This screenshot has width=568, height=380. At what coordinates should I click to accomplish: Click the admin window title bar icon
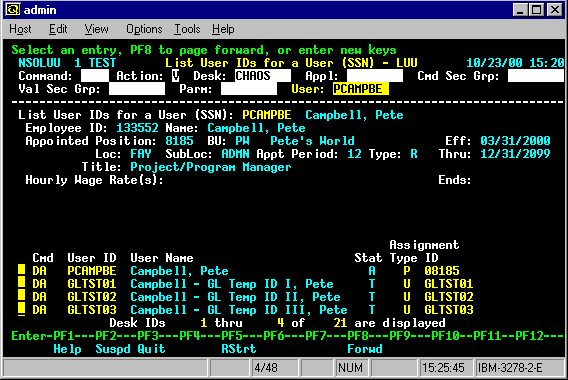tap(13, 9)
